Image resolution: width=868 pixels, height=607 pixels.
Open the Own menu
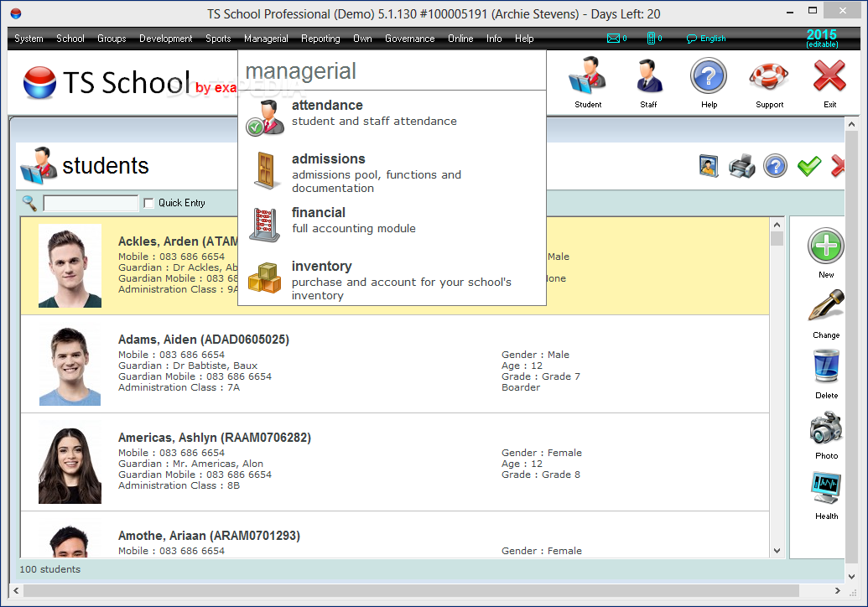point(362,39)
